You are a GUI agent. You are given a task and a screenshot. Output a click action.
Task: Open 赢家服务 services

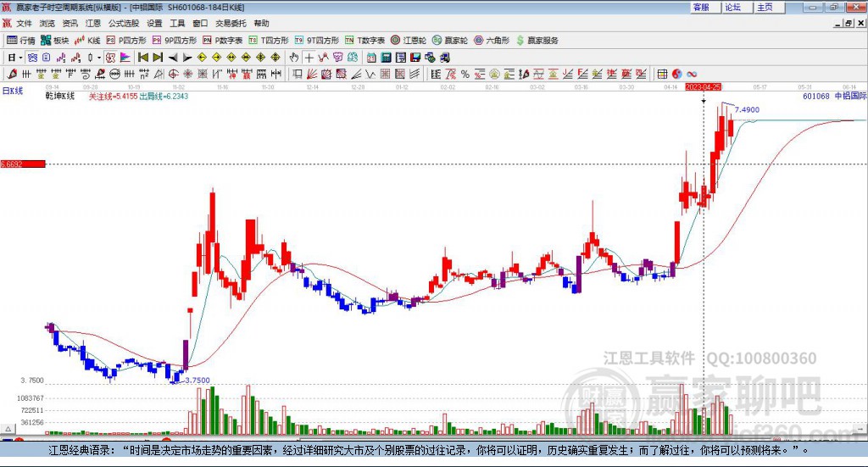pos(537,41)
